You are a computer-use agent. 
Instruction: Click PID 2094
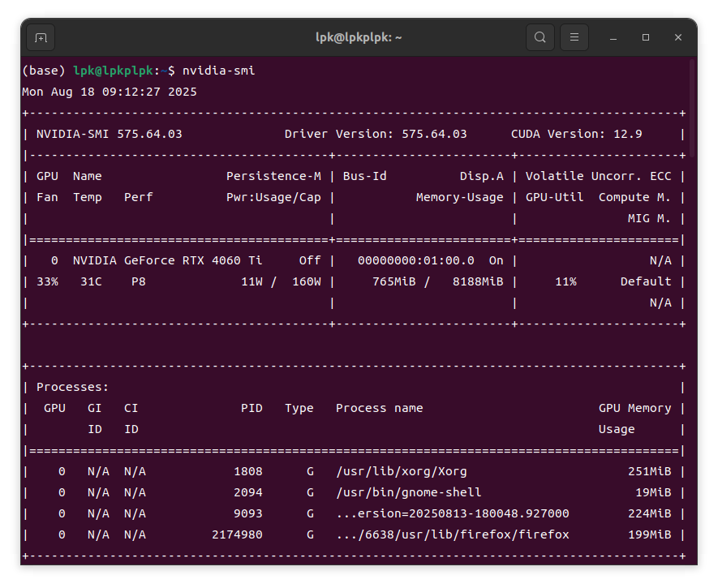[248, 492]
